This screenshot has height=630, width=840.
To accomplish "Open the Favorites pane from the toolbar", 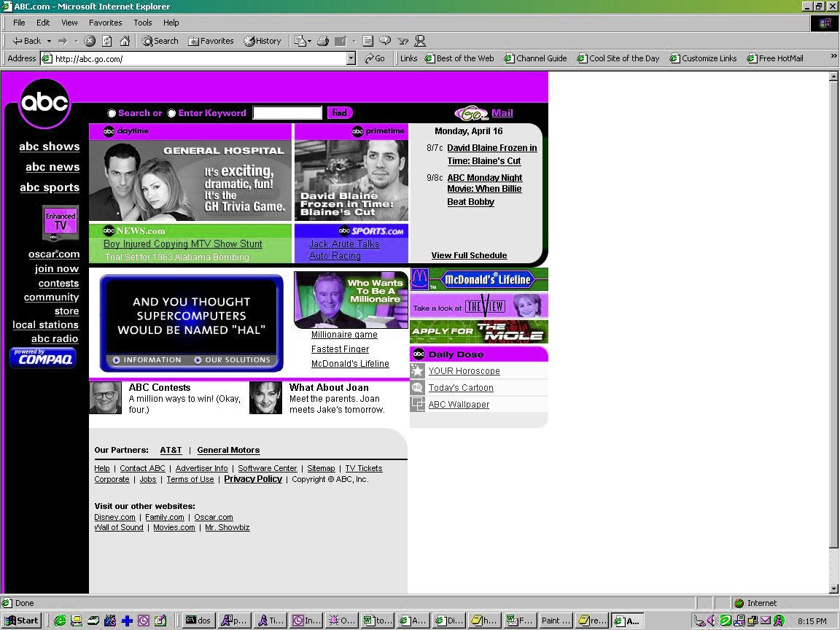I will click(x=211, y=41).
